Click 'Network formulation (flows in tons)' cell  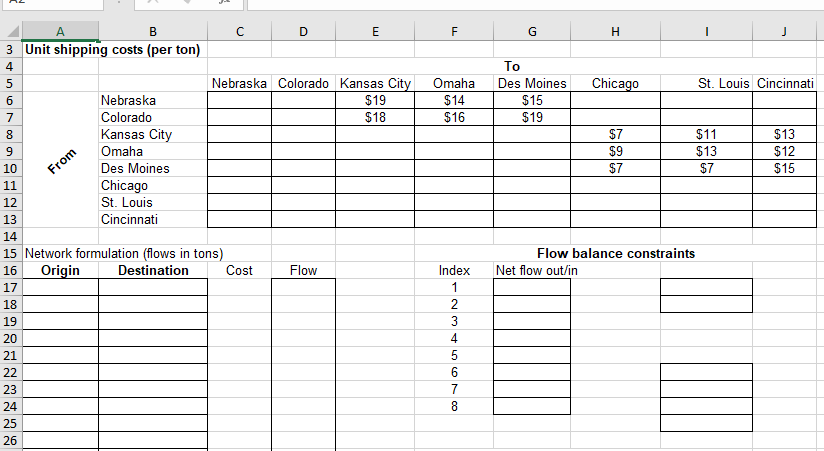tap(124, 253)
